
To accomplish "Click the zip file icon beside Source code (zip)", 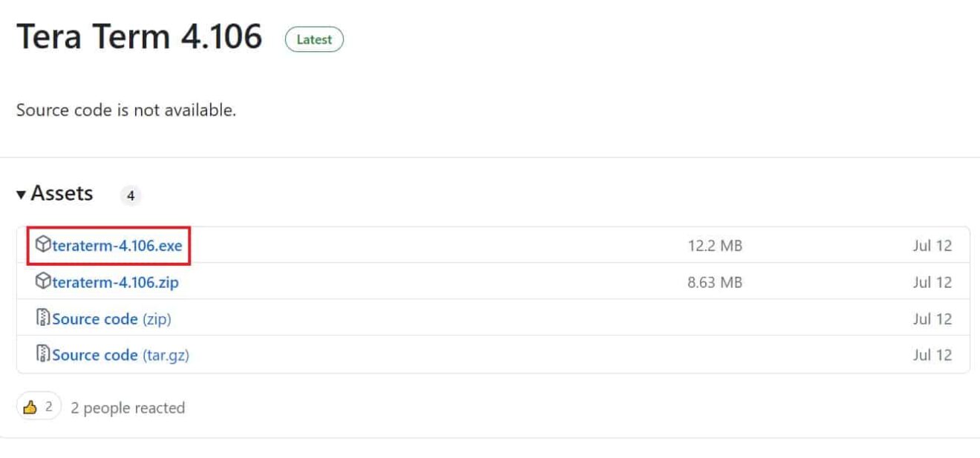I will [x=44, y=318].
